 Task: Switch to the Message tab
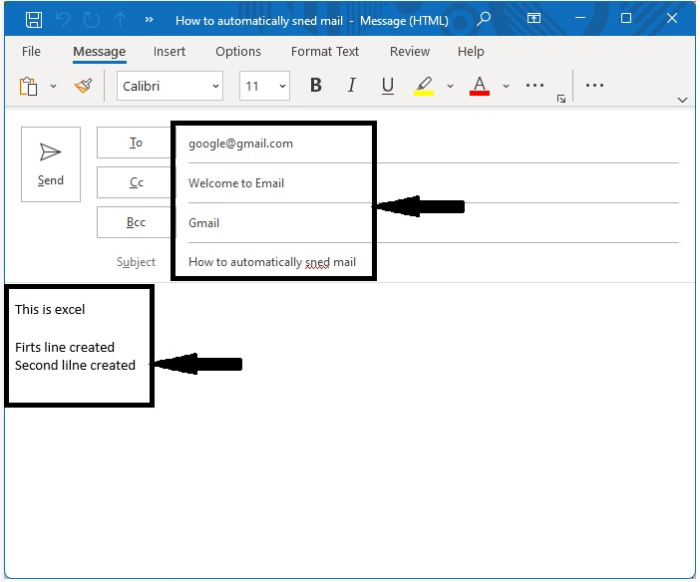pos(99,52)
